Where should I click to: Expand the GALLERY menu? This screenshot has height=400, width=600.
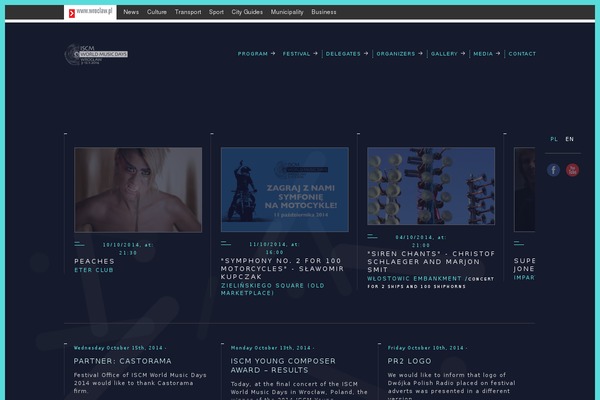pyautogui.click(x=448, y=54)
